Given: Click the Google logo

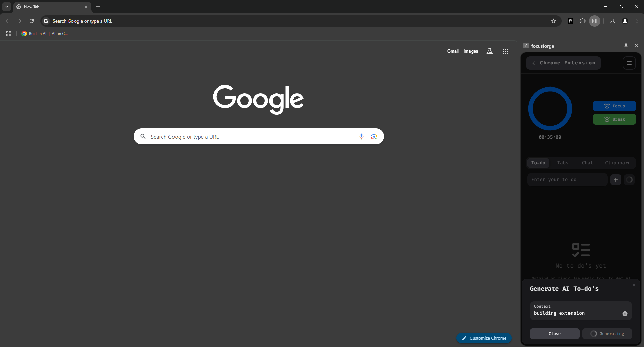Looking at the screenshot, I should coord(258,99).
